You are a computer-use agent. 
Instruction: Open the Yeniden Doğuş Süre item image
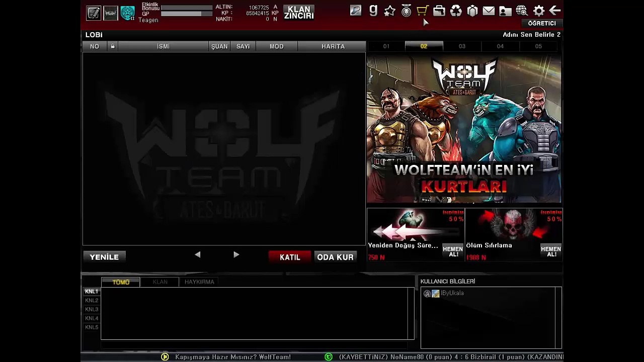point(416,225)
